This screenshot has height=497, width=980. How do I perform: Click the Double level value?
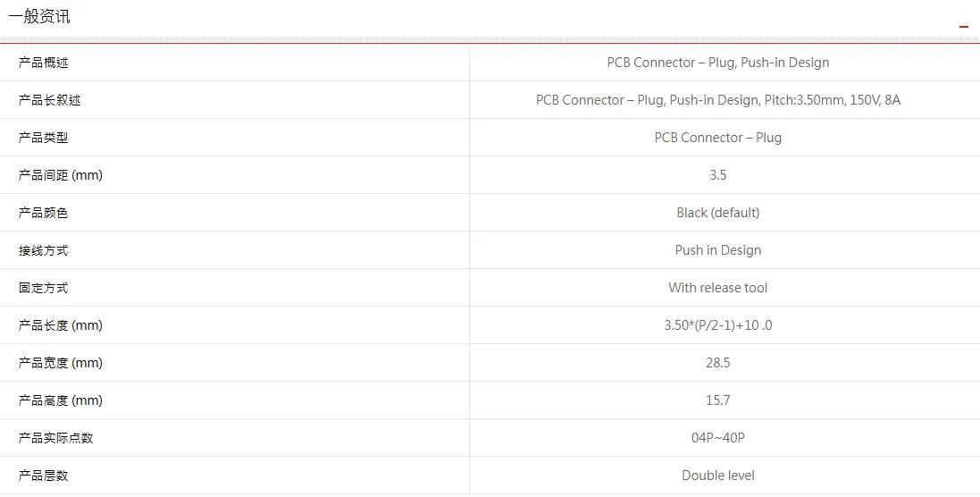[x=718, y=476]
